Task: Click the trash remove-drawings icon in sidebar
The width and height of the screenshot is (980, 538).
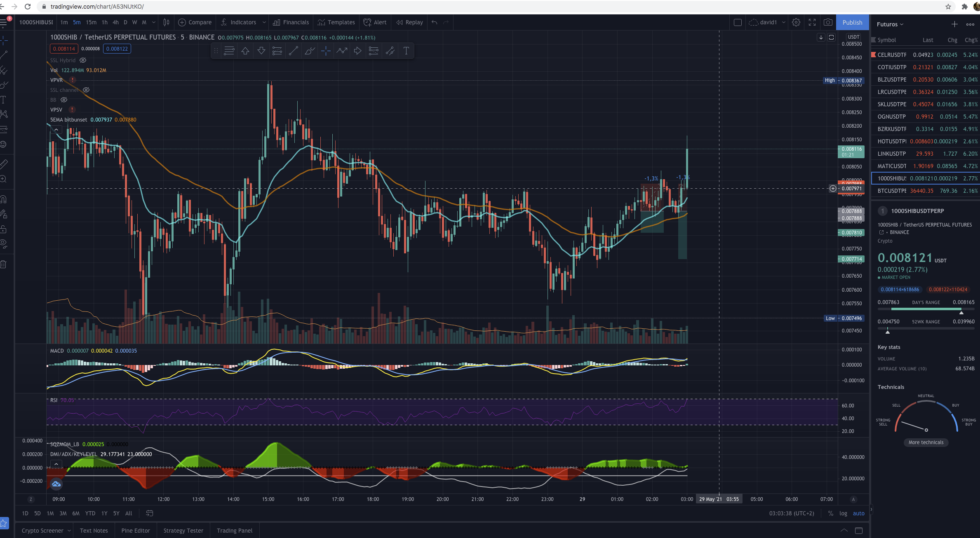Action: (4, 264)
